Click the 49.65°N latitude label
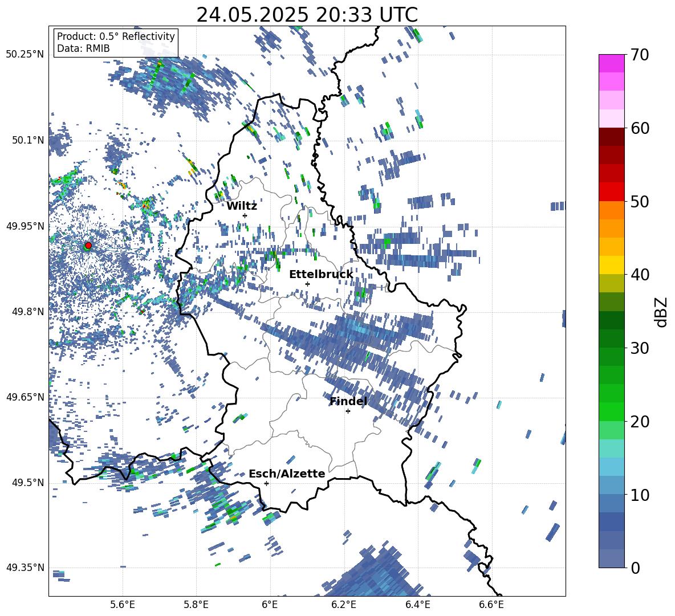The width and height of the screenshot is (675, 616). tap(25, 397)
